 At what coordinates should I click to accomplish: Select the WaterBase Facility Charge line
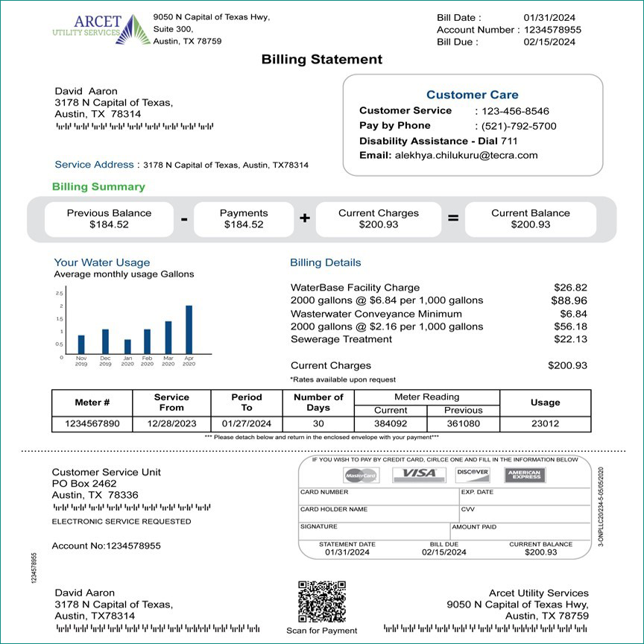[438, 288]
